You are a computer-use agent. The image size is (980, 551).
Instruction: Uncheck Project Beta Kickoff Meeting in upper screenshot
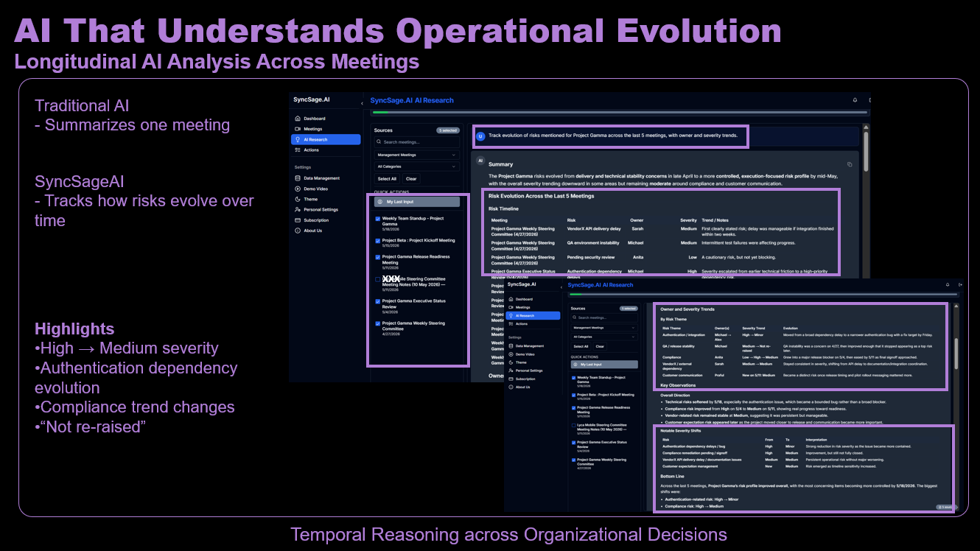[378, 240]
